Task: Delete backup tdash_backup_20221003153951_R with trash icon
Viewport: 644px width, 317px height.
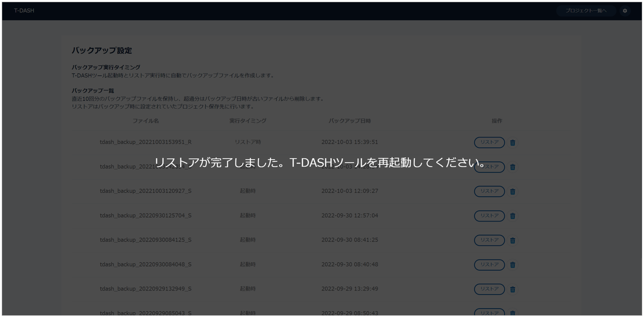Action: click(x=513, y=142)
